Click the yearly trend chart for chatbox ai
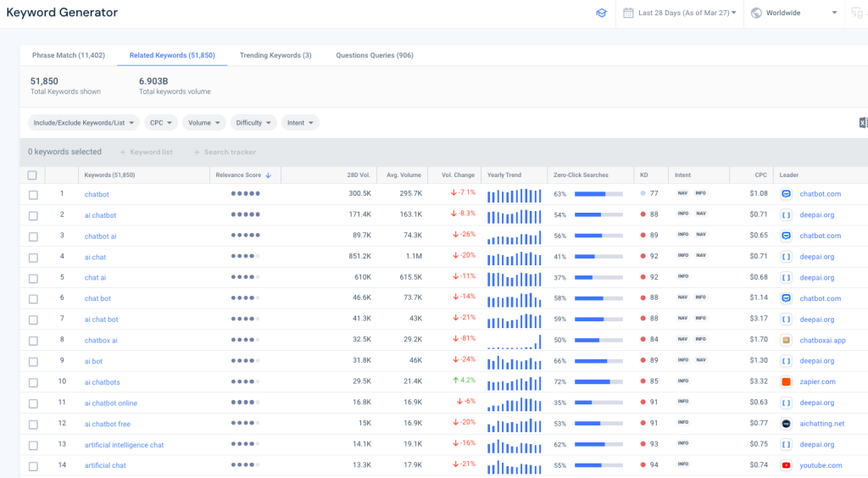The image size is (868, 478). 514,342
